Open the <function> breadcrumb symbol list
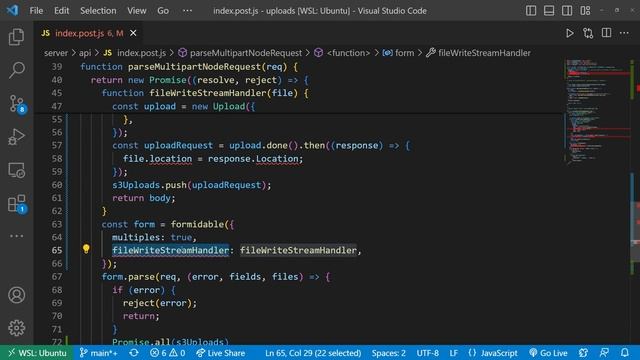640x360 pixels. (x=342, y=53)
